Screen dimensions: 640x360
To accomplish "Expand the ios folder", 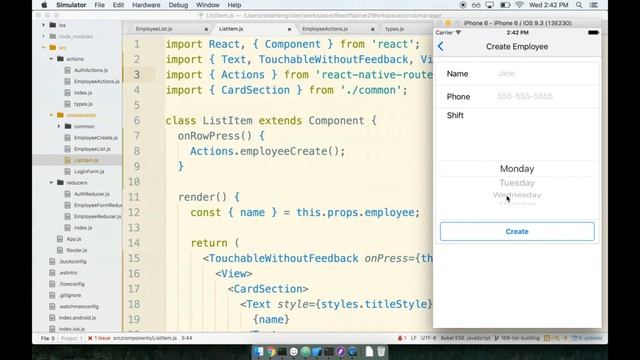I will (44, 25).
